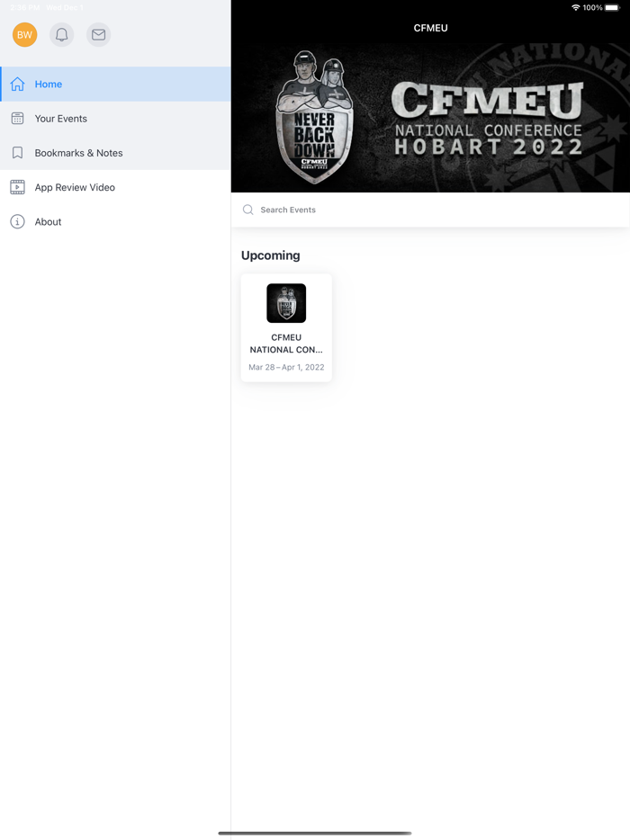630x840 pixels.
Task: Open App Review Video
Action: tap(115, 187)
